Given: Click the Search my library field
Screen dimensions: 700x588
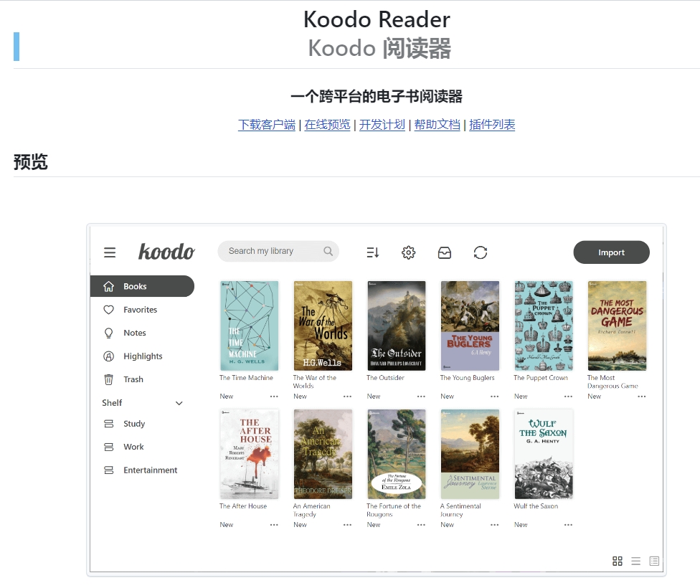Looking at the screenshot, I should (278, 251).
